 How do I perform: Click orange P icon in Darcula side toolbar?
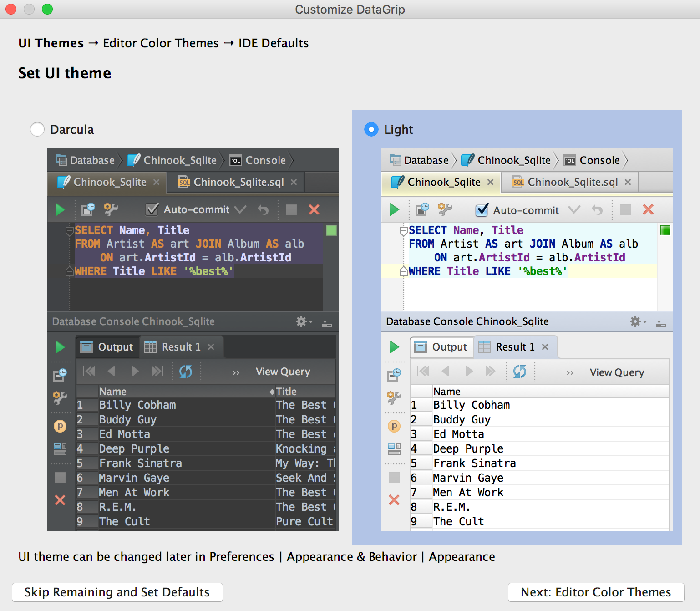pos(60,426)
